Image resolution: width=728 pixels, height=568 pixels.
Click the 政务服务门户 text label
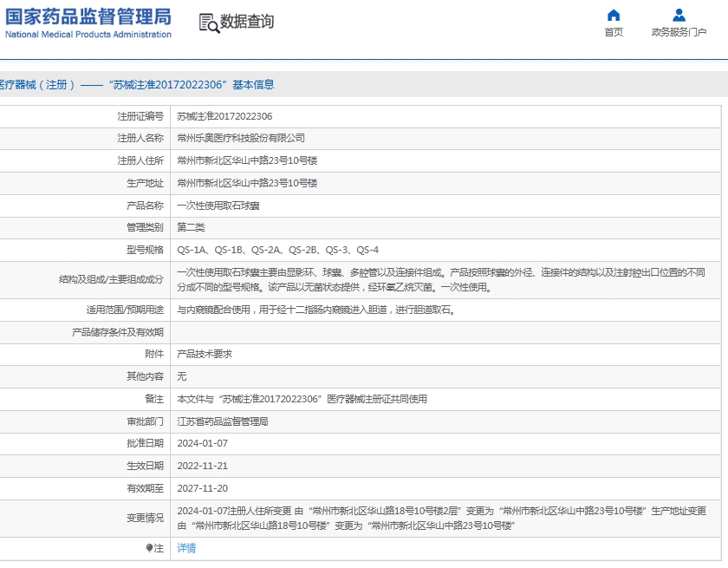pos(679,32)
